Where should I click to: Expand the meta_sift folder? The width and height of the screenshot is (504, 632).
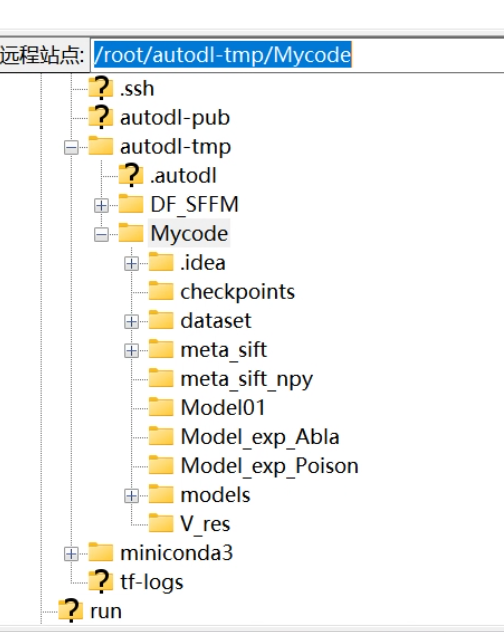pos(131,351)
